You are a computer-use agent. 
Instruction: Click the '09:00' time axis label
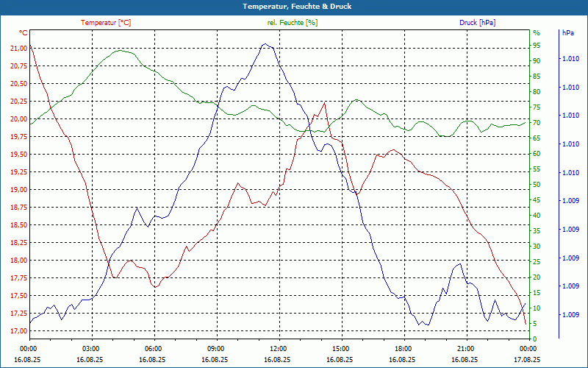tap(217, 348)
